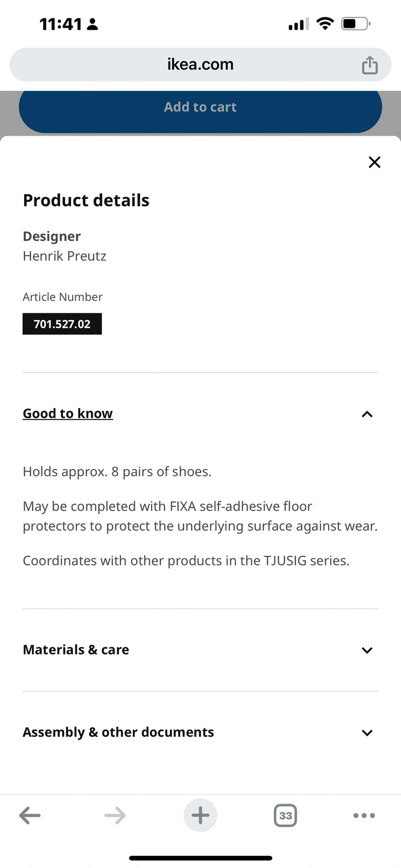Open a new tab with plus icon
Image resolution: width=401 pixels, height=868 pixels.
200,816
